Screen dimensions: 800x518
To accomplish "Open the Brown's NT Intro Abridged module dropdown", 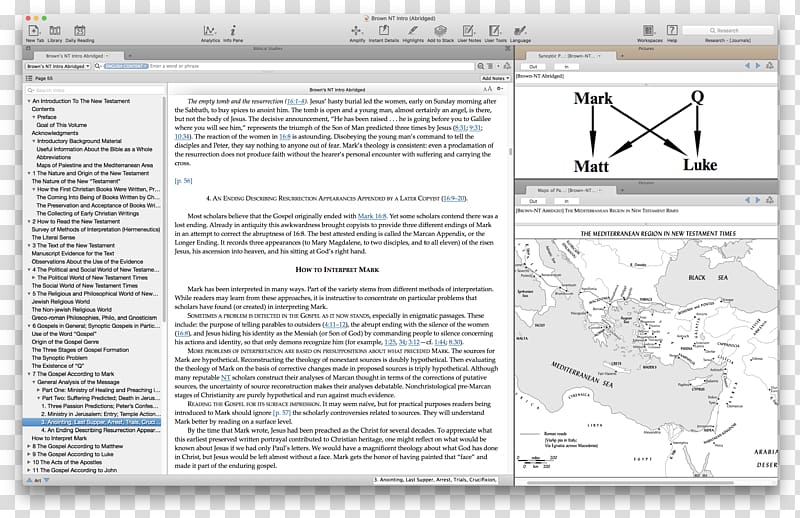I will tap(58, 66).
